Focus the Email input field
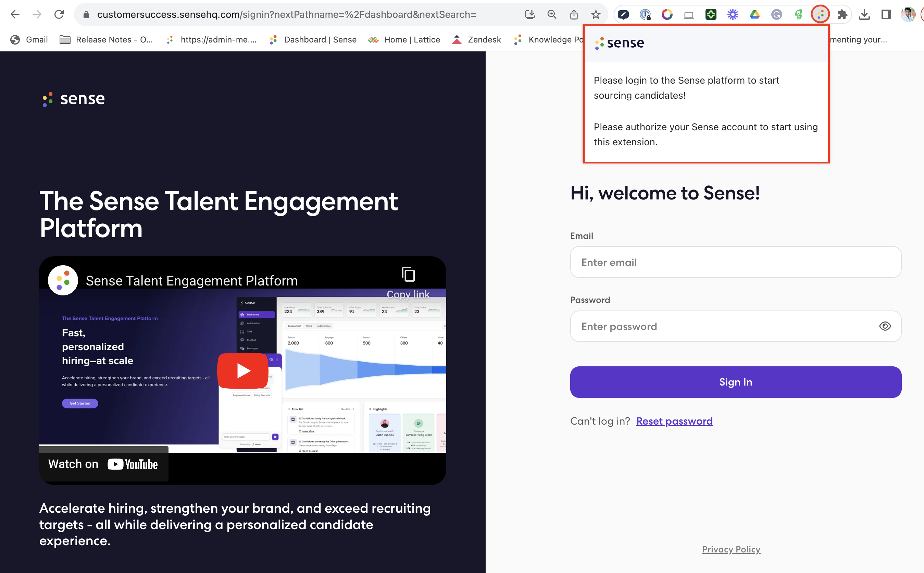The image size is (924, 573). click(735, 262)
